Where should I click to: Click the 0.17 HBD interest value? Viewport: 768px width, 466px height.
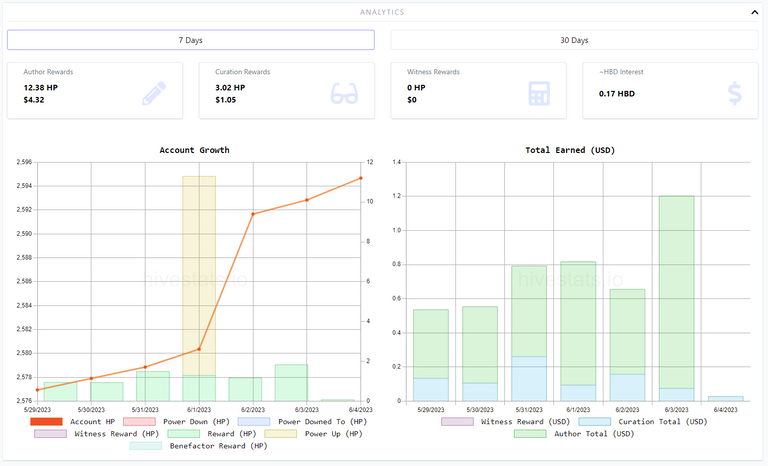617,94
